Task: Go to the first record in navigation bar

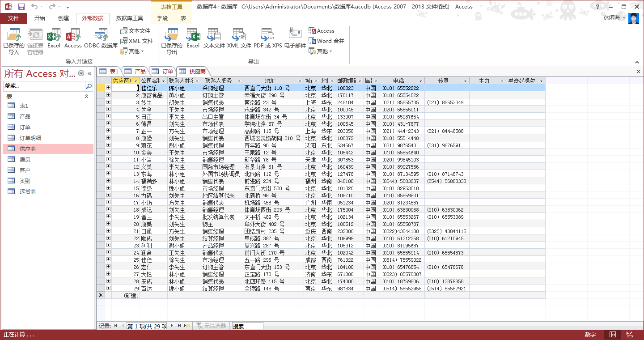Action: [115, 326]
